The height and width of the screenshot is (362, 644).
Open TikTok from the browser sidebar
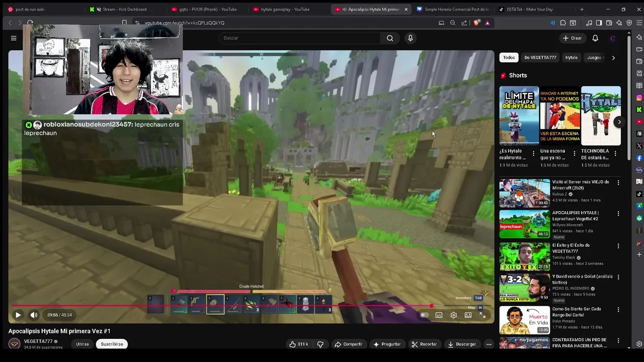click(639, 194)
